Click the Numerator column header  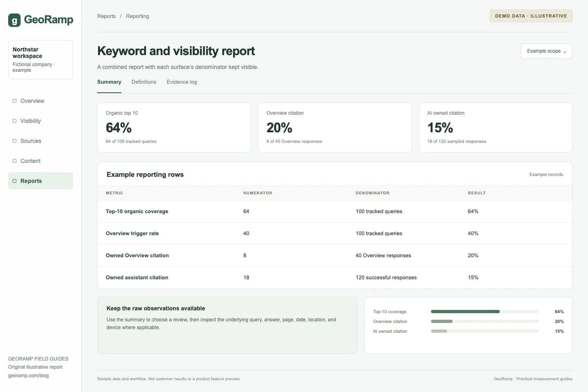pos(258,193)
